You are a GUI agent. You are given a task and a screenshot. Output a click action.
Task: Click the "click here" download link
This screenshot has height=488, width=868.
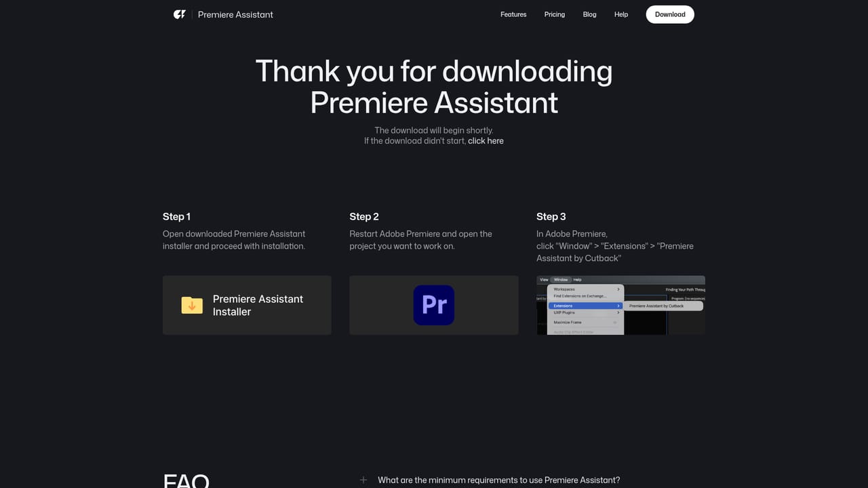coord(486,141)
